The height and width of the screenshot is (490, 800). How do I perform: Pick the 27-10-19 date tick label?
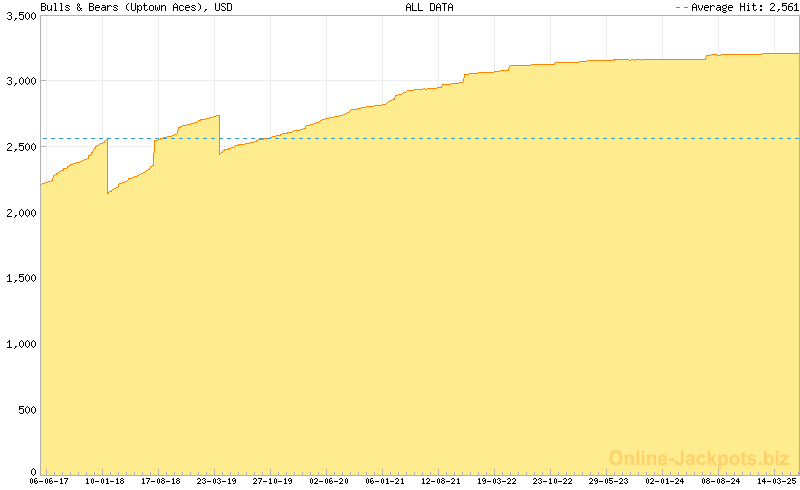click(x=273, y=481)
